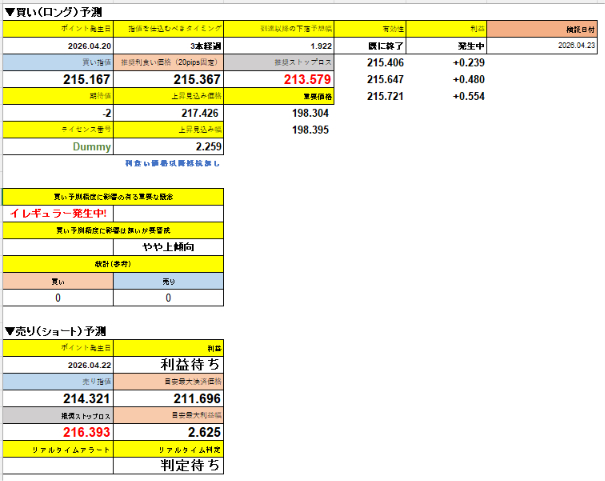Click expected value cell -2
This screenshot has width=605, height=481.
[58, 113]
